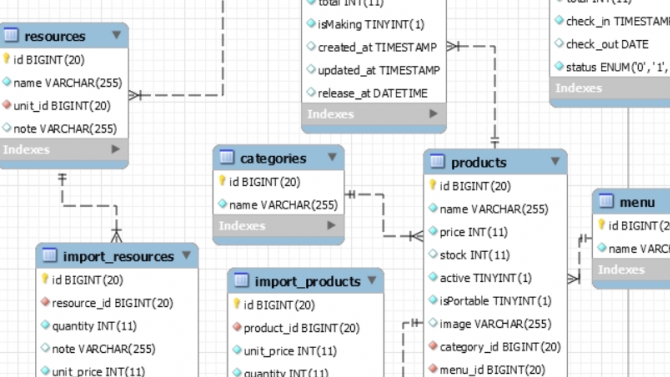Click key icon of import_resources id
Screen dimensions: 670x377
click(x=45, y=279)
